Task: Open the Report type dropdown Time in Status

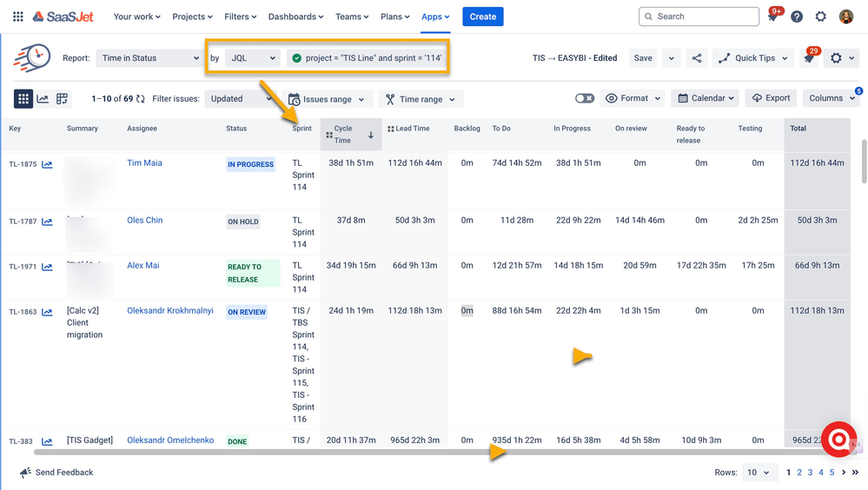Action: pyautogui.click(x=149, y=58)
